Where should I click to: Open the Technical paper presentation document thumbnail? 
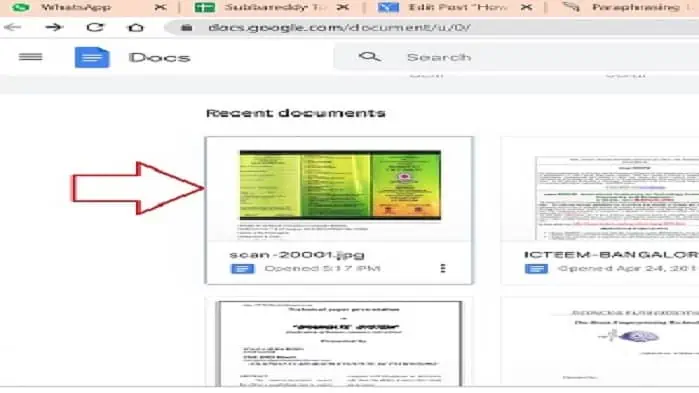pyautogui.click(x=339, y=343)
